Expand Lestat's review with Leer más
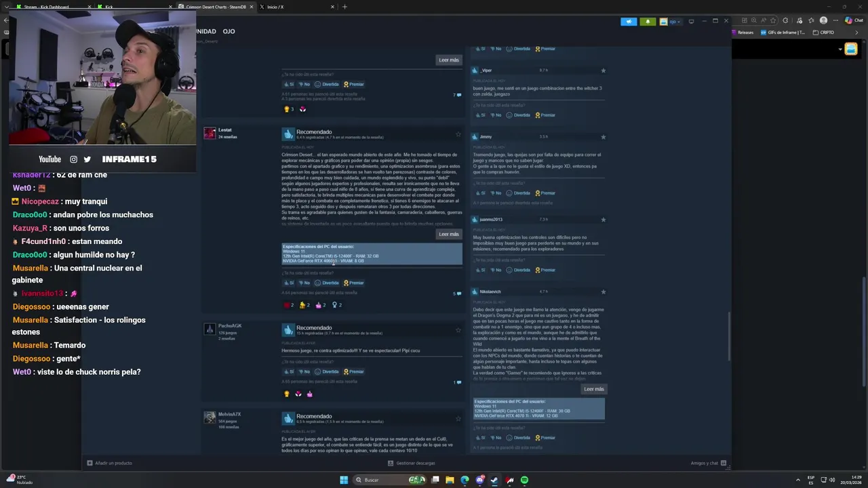 (x=448, y=234)
